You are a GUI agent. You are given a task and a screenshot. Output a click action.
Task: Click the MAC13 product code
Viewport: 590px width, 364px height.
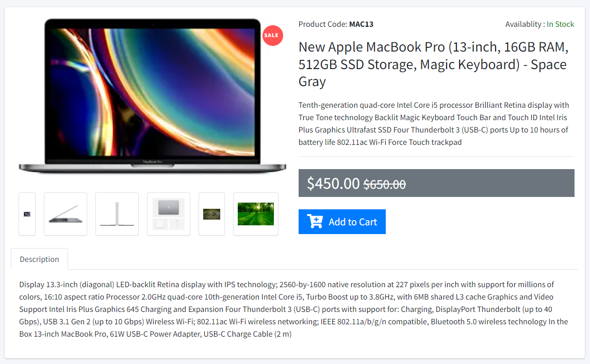click(x=361, y=24)
